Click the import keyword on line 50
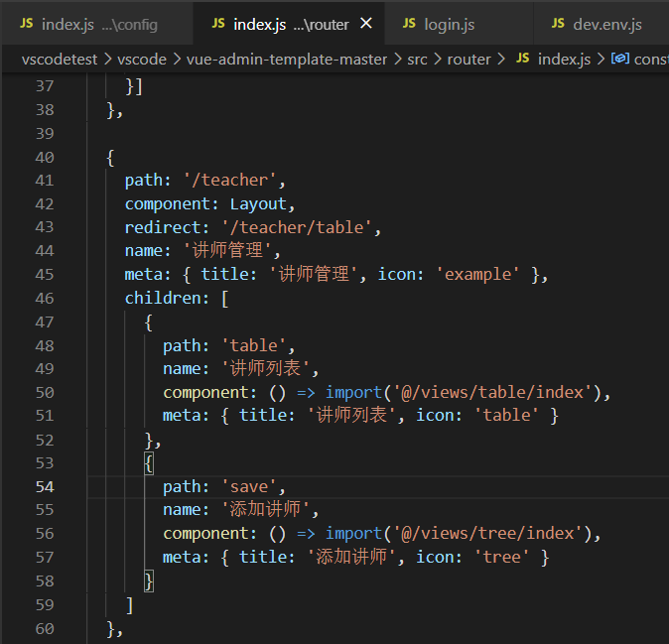Image resolution: width=669 pixels, height=644 pixels. tap(353, 392)
